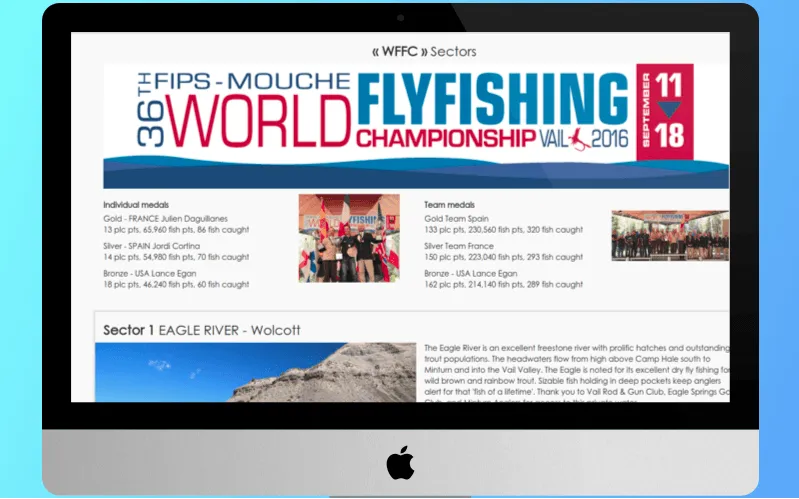Select Silver - SPAIN Jordi Cortina line
The height and width of the screenshot is (499, 799).
(x=152, y=246)
